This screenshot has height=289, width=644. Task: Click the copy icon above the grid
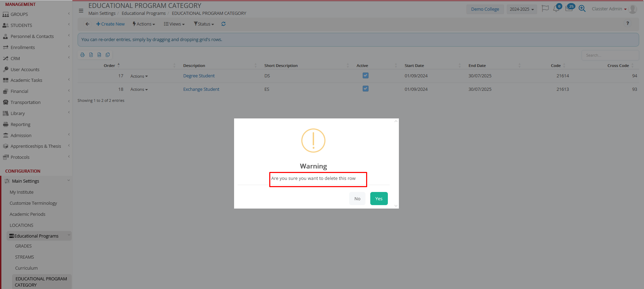[x=108, y=55]
